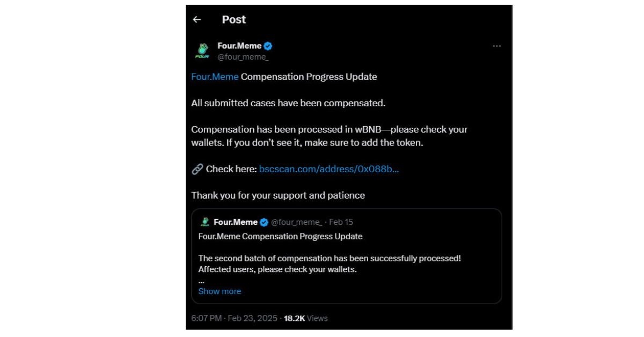Click the 18.2K Views count
The image size is (644, 337).
tap(305, 318)
